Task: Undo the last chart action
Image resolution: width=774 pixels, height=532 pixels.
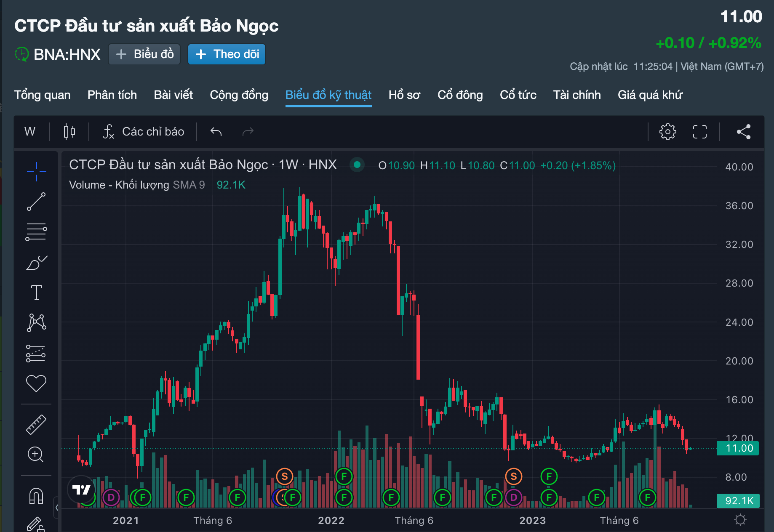Action: (216, 132)
